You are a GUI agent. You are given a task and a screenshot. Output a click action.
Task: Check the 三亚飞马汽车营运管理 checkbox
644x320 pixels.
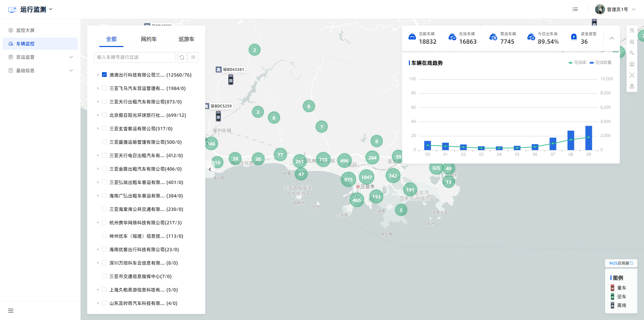[x=104, y=88]
